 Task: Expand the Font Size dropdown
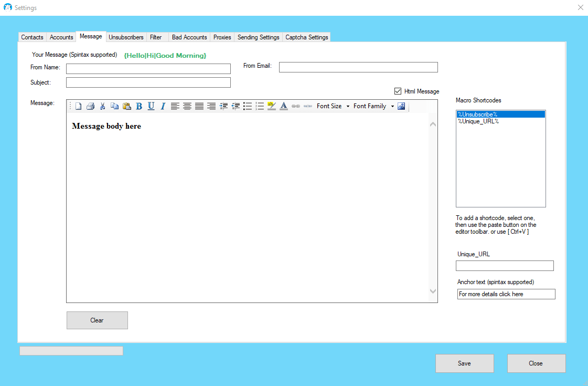click(333, 106)
